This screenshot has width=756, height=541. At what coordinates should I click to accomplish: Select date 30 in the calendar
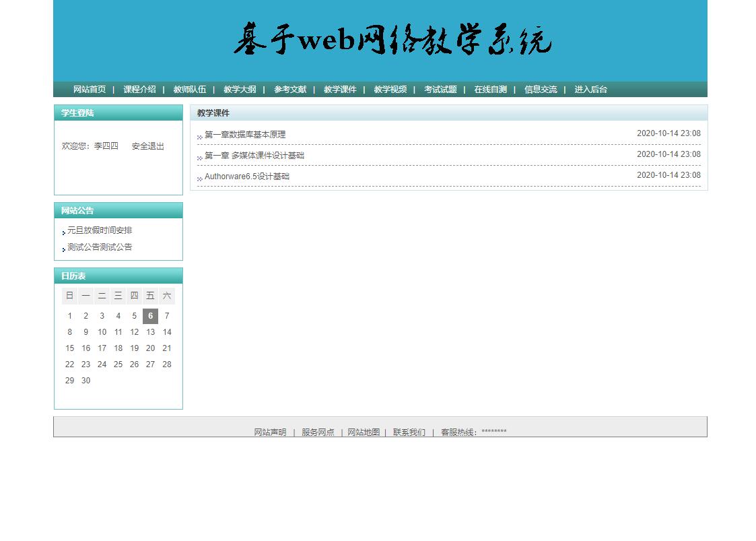pyautogui.click(x=85, y=381)
